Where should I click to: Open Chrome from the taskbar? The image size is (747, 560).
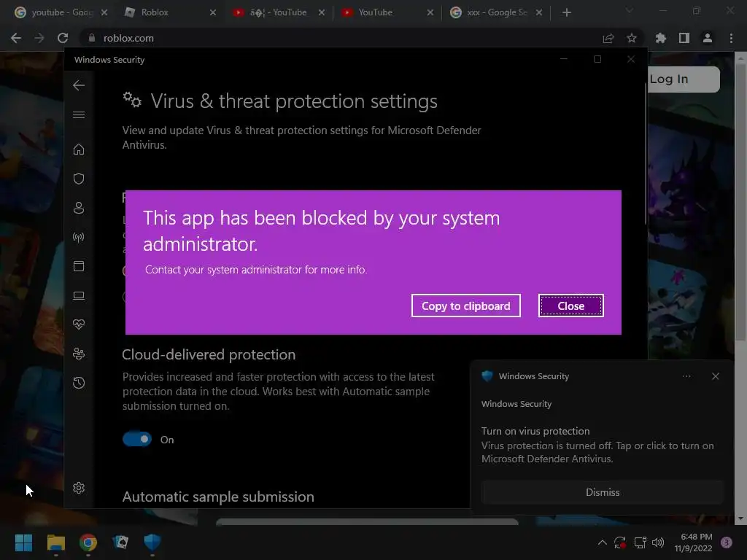pos(88,542)
